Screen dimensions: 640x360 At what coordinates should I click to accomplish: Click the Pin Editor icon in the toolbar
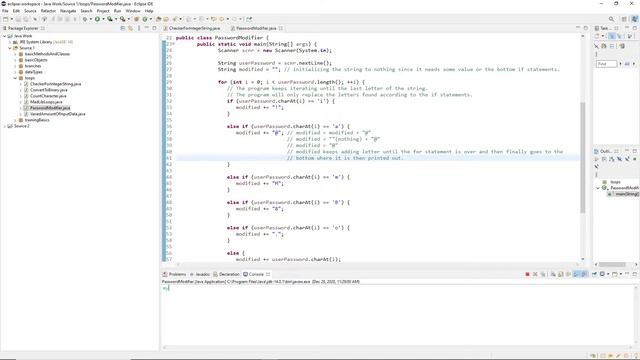(x=248, y=19)
